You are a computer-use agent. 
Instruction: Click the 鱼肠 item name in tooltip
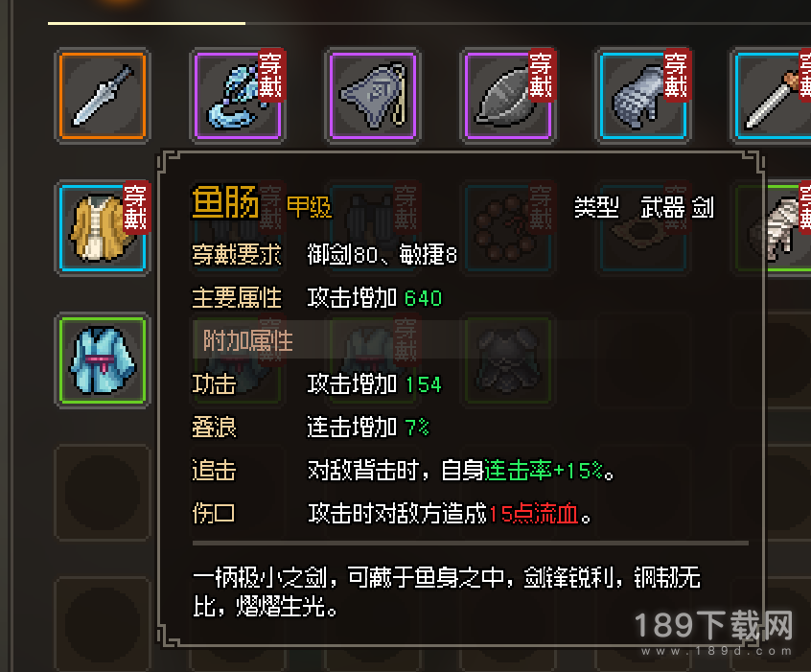(x=225, y=203)
